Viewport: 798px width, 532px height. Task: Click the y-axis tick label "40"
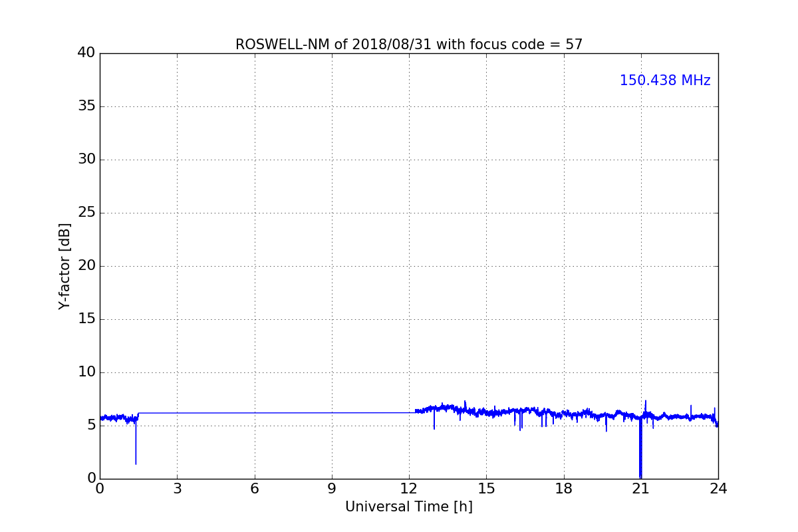(x=86, y=53)
